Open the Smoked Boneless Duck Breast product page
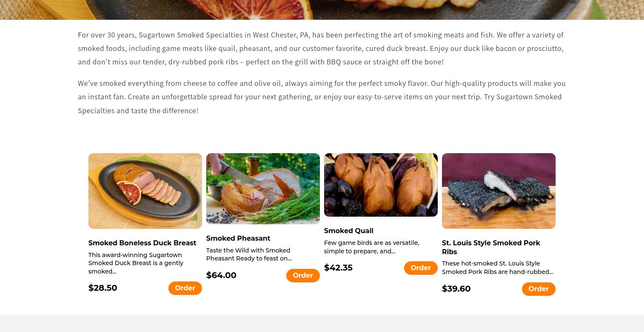The width and height of the screenshot is (644, 332). 142,243
